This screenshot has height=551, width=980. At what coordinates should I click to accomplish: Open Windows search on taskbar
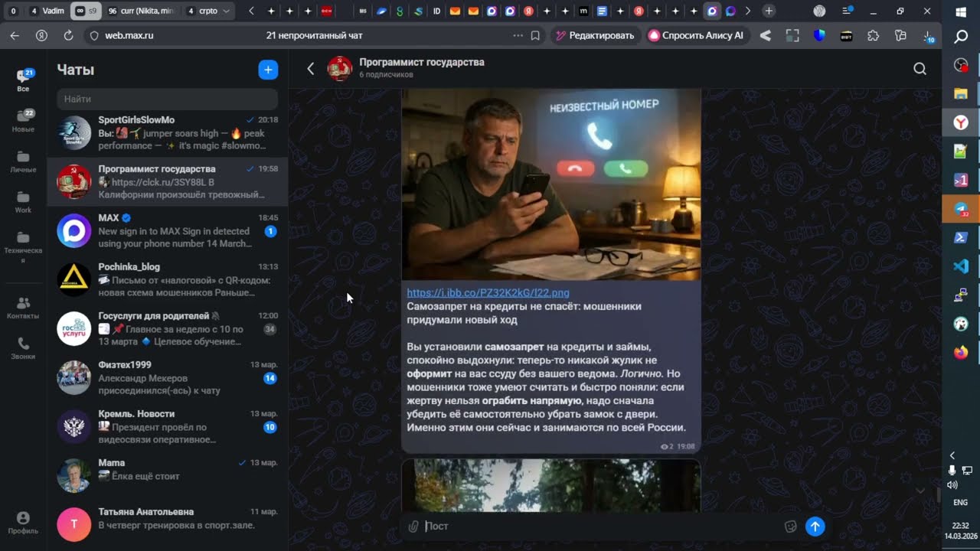pos(961,37)
